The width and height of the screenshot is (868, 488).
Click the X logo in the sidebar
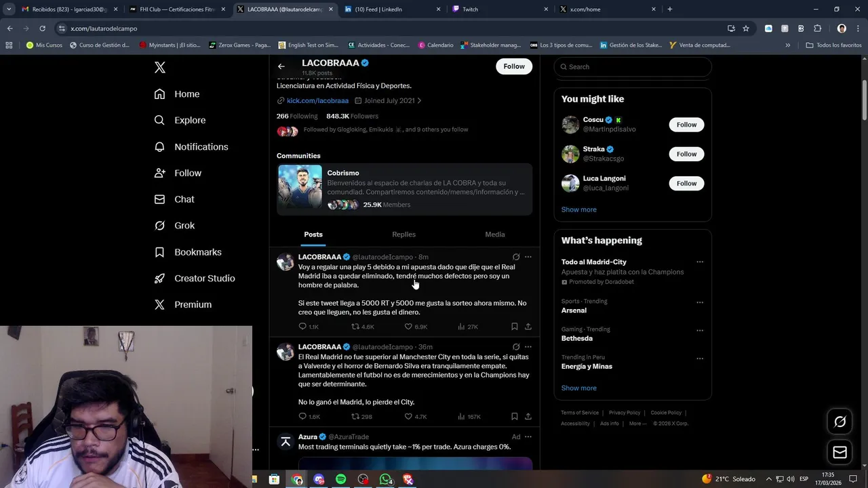tap(159, 67)
